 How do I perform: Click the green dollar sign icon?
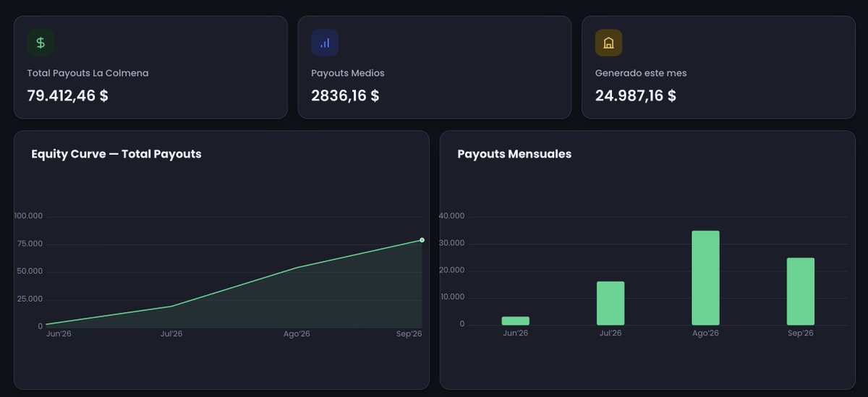pyautogui.click(x=41, y=43)
